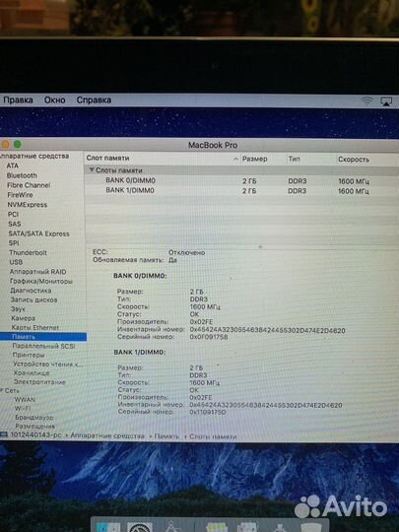
Task: Click Память in the path bar
Action: pyautogui.click(x=166, y=436)
